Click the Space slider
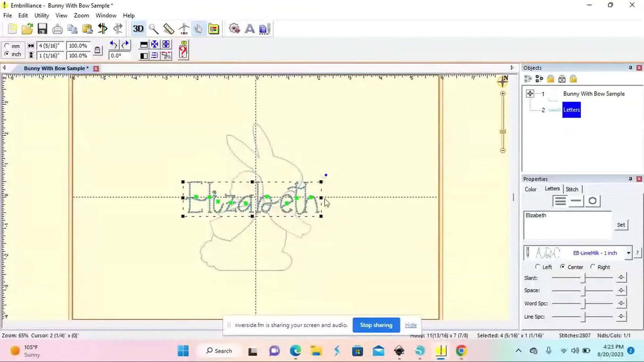Screen dimensions: 644x362 coord(583,290)
